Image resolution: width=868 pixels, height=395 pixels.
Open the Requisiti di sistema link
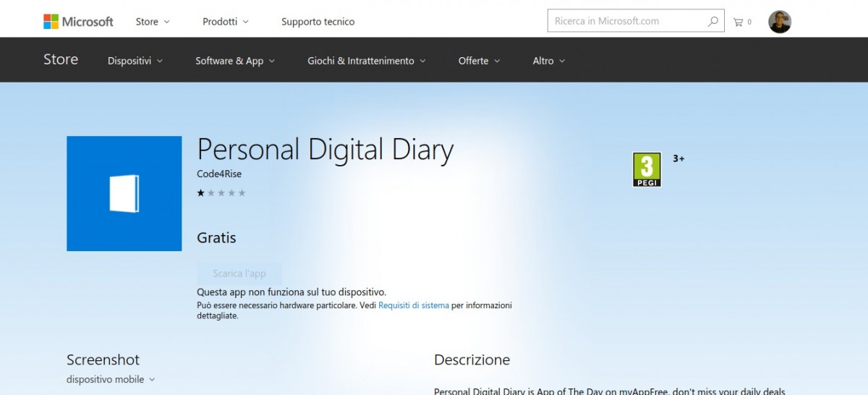pyautogui.click(x=414, y=305)
